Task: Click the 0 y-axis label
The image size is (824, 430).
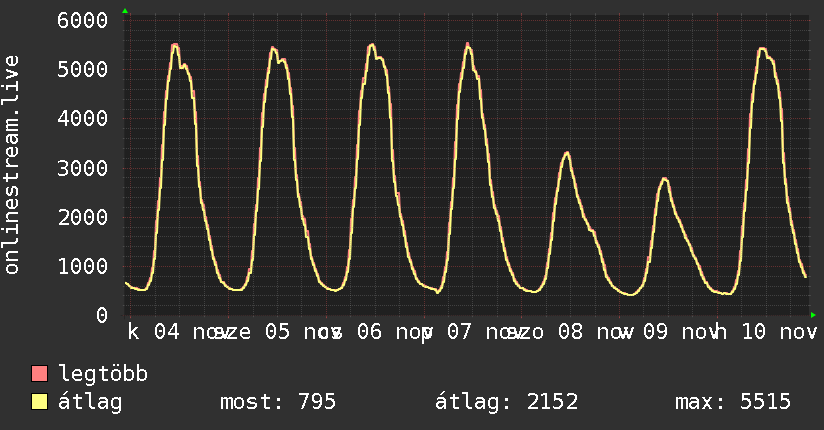Action: (102, 315)
